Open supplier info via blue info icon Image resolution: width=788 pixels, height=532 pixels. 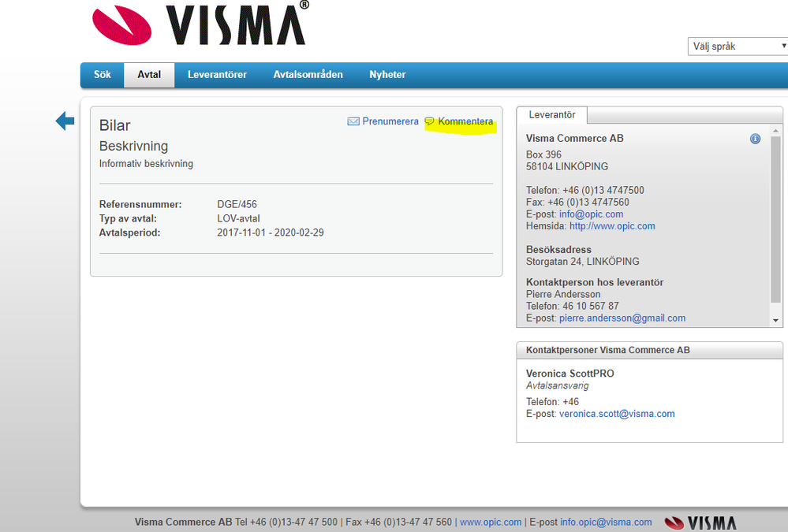pyautogui.click(x=755, y=140)
